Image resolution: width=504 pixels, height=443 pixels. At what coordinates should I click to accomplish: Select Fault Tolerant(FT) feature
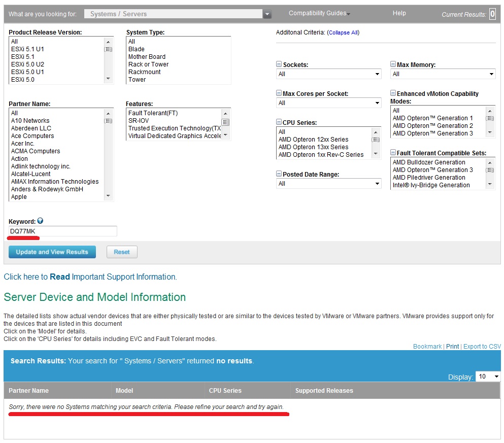(x=153, y=113)
